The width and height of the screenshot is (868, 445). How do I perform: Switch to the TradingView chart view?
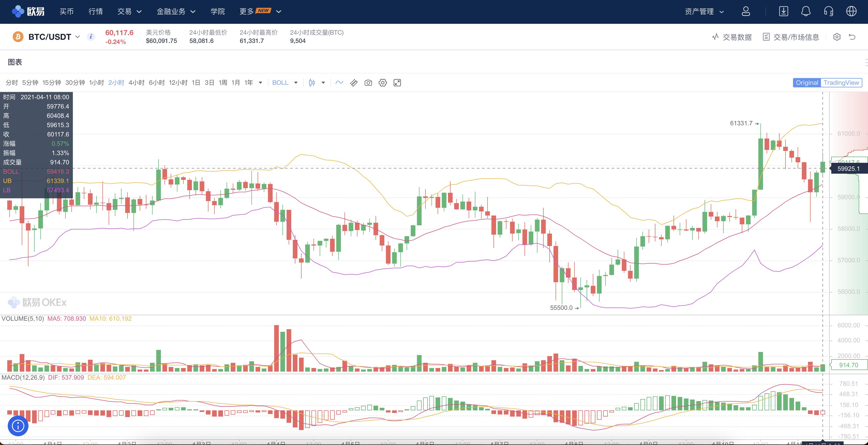click(841, 83)
